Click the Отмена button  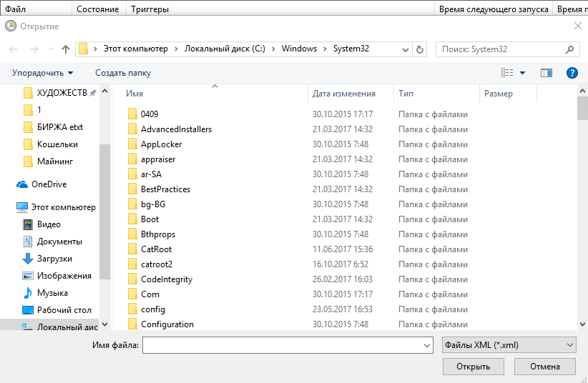pyautogui.click(x=545, y=366)
